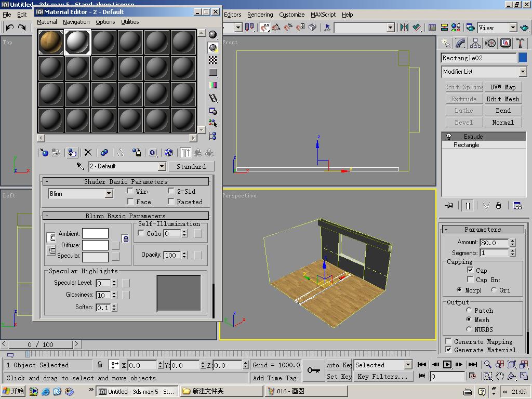Viewport: 532px width, 399px height.
Task: Select the Patch output radio button
Action: click(x=469, y=310)
